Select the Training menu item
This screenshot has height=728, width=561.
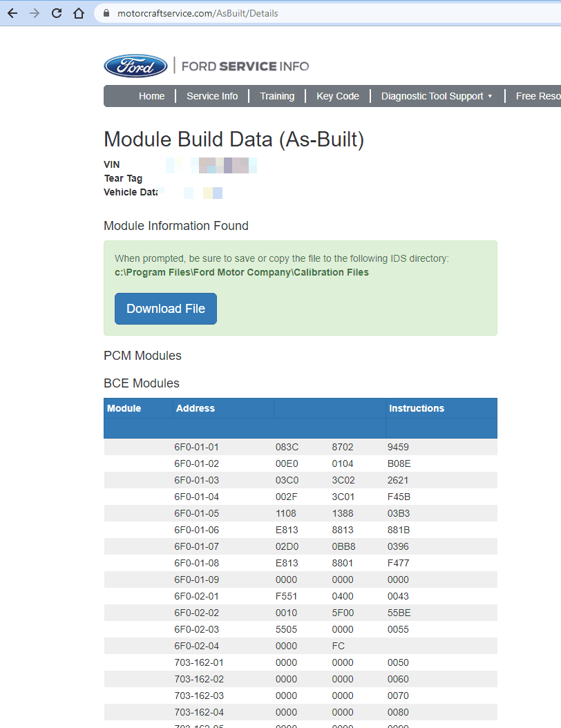click(x=277, y=96)
